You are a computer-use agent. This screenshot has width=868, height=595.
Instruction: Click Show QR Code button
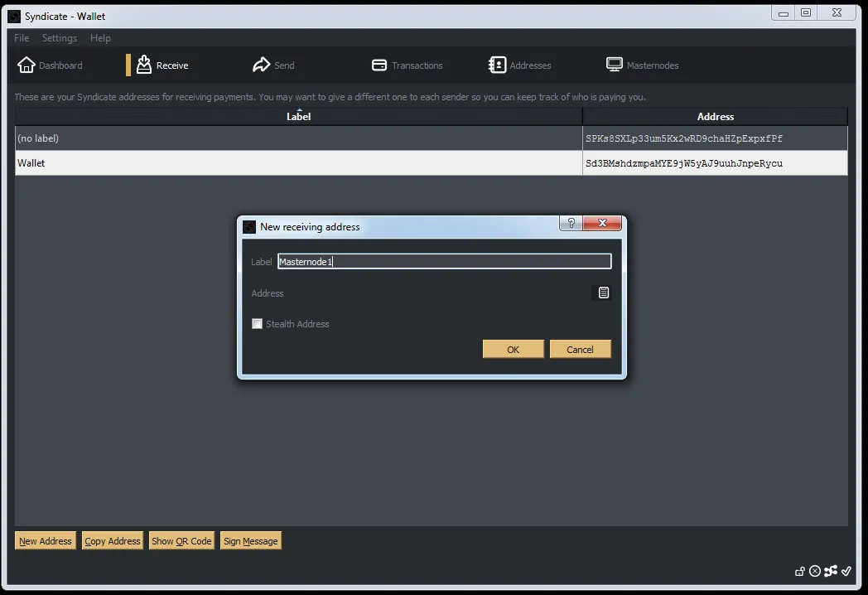pos(181,540)
